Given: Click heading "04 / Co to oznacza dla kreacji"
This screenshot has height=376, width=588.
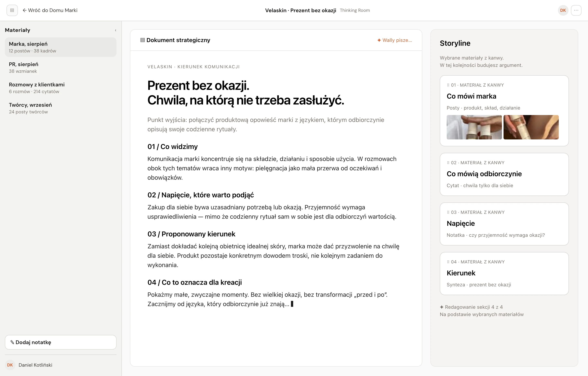Looking at the screenshot, I should [194, 282].
